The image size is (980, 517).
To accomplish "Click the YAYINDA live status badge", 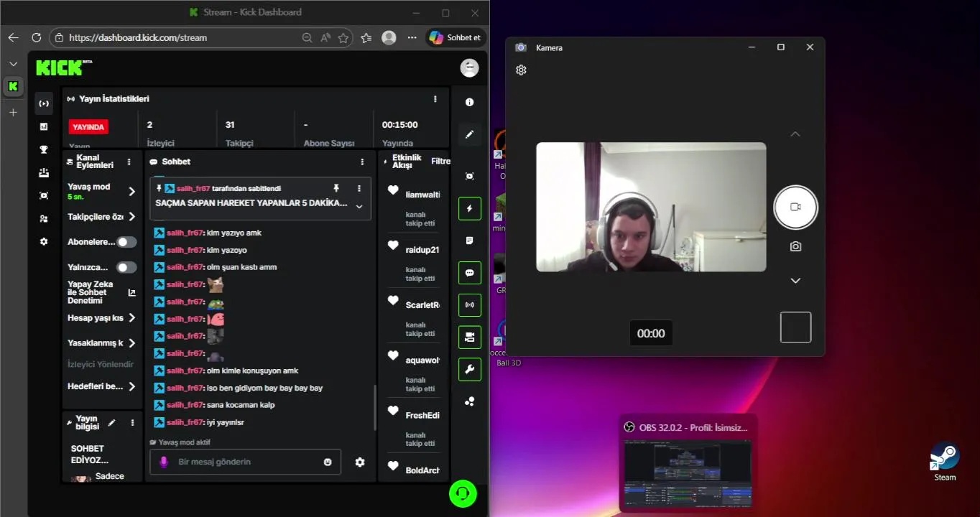I will click(x=88, y=127).
